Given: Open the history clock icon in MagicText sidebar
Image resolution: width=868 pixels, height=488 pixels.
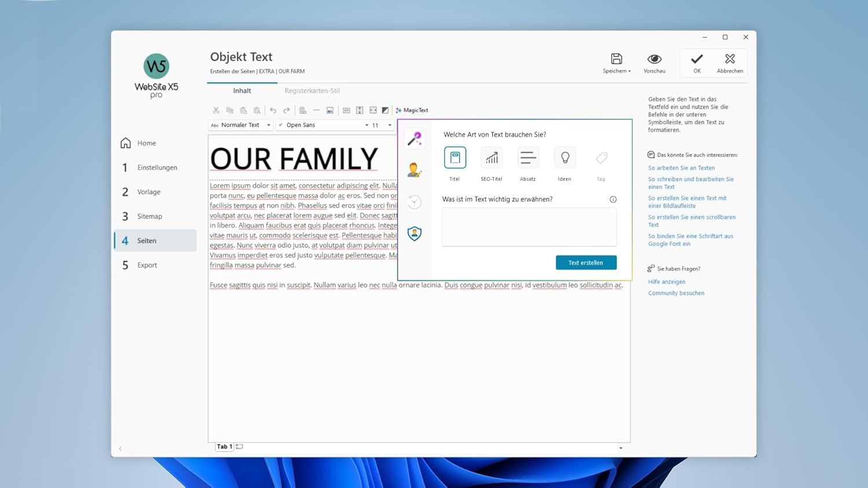Looking at the screenshot, I should click(414, 202).
